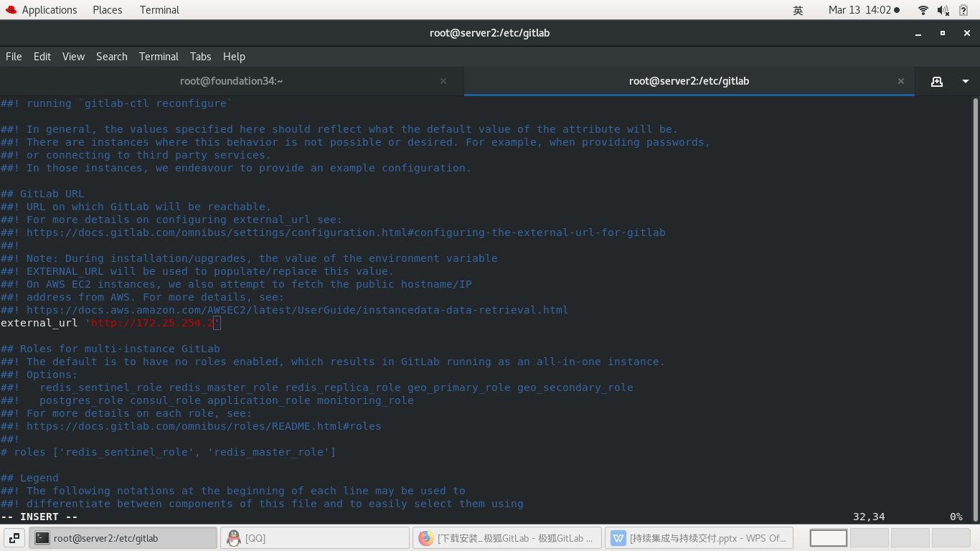Select the root@server2:/etc/gitlab taskbar entry
The image size is (980, 551).
[122, 538]
